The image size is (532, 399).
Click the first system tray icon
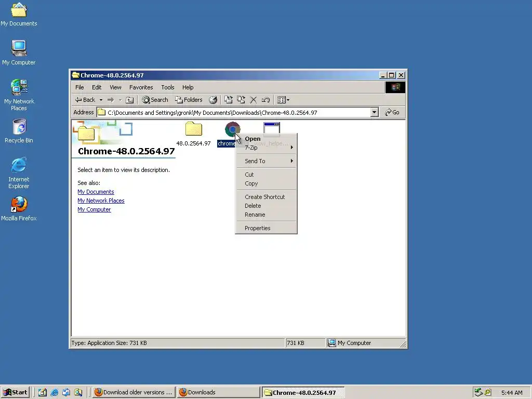click(478, 392)
